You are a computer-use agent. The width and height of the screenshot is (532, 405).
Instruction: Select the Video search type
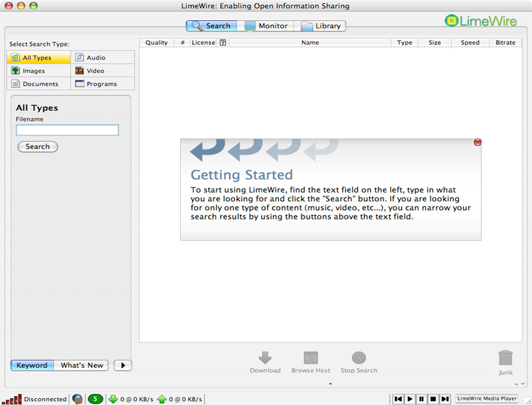102,71
